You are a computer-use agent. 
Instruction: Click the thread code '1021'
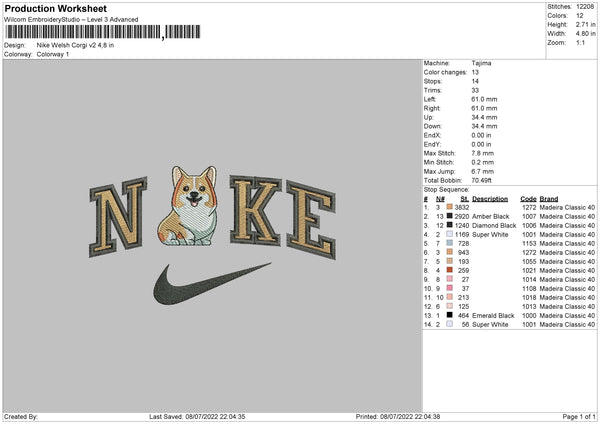529,271
